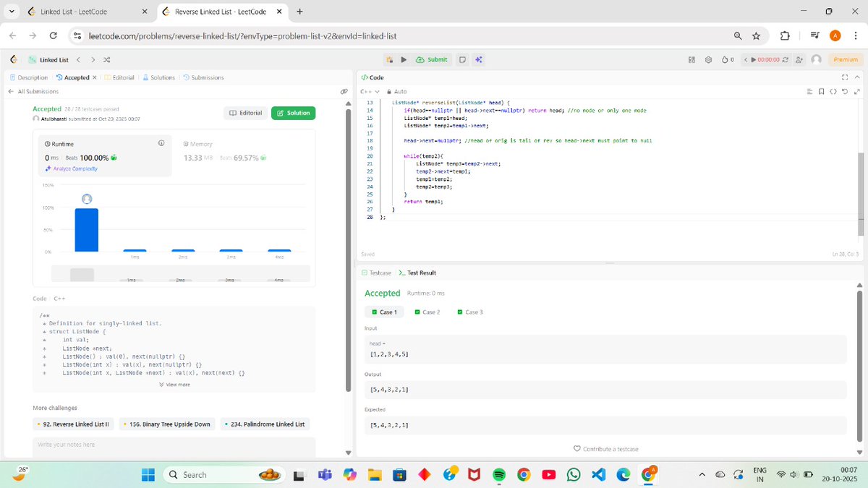This screenshot has width=868, height=488.
Task: Open the streak fire counter
Action: point(728,59)
